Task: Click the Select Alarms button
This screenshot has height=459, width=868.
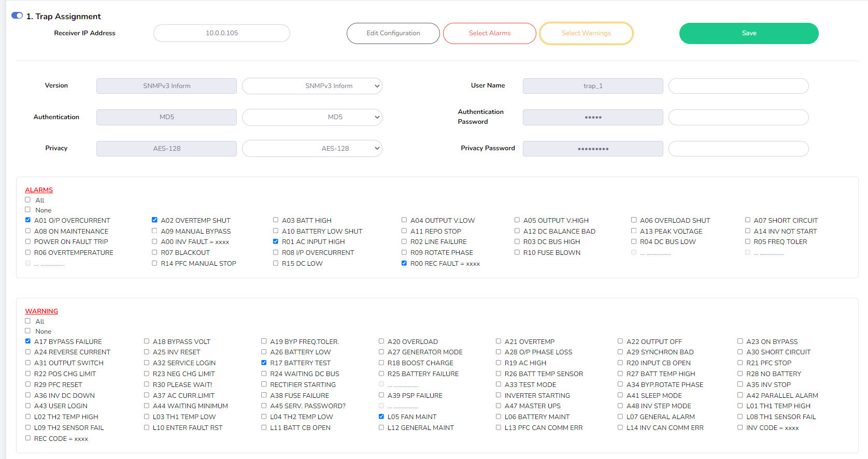Action: click(490, 33)
